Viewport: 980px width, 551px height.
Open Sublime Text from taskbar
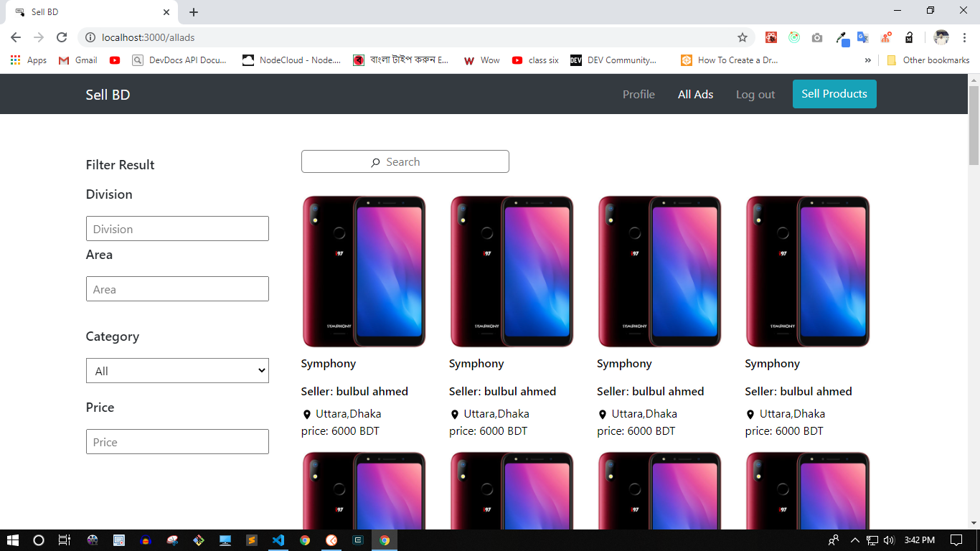252,540
